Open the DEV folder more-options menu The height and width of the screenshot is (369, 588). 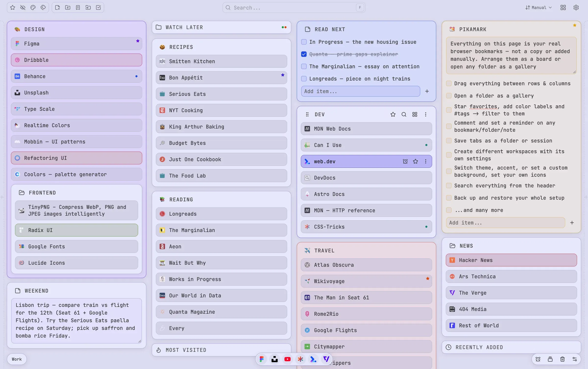click(x=426, y=114)
